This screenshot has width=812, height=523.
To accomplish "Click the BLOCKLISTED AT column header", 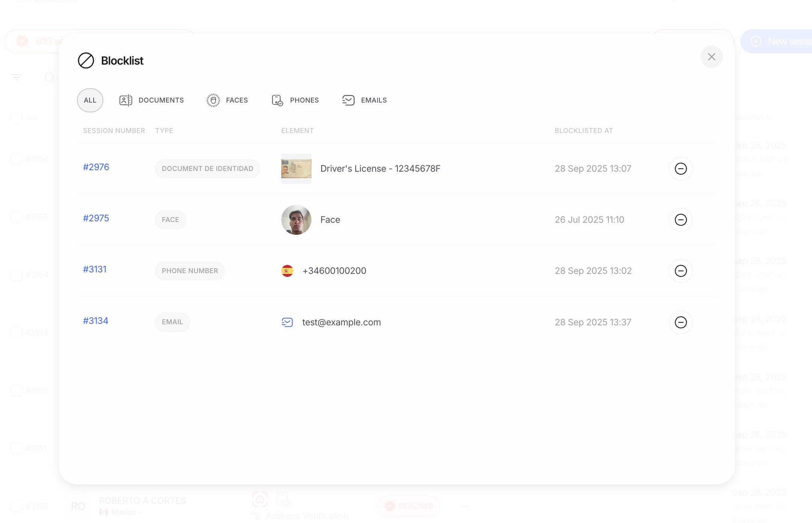I will click(x=584, y=131).
